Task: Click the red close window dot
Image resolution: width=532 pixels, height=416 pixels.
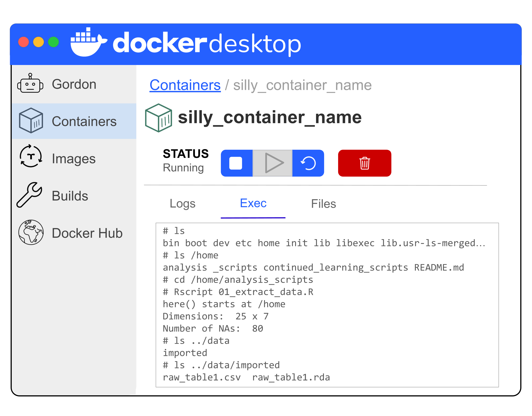Action: pyautogui.click(x=24, y=42)
